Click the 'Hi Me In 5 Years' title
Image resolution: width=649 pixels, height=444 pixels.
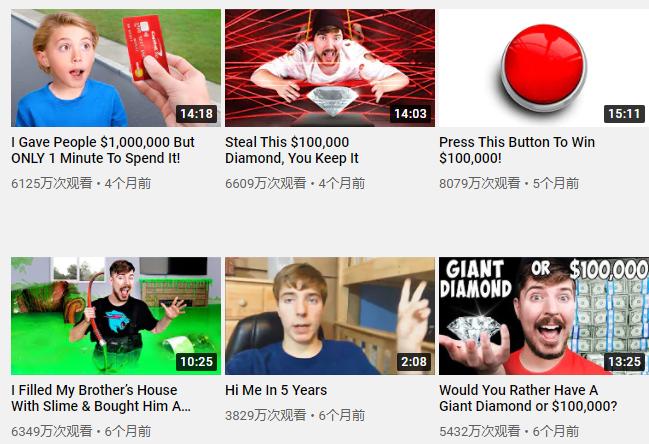pos(276,390)
